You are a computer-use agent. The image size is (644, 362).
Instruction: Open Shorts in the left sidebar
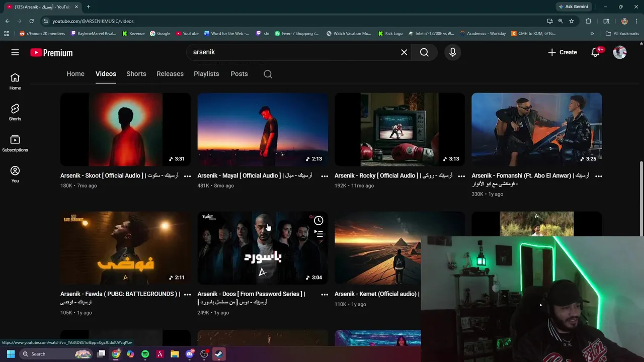click(15, 113)
